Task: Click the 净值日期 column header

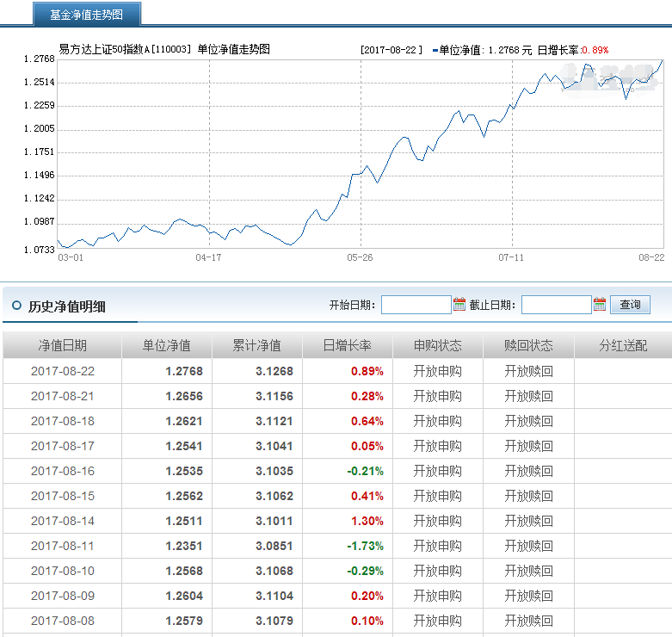Action: pyautogui.click(x=63, y=345)
